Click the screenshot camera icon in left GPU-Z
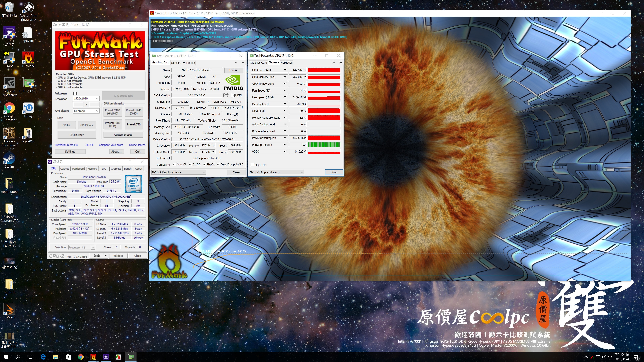The height and width of the screenshot is (362, 644). [236, 63]
